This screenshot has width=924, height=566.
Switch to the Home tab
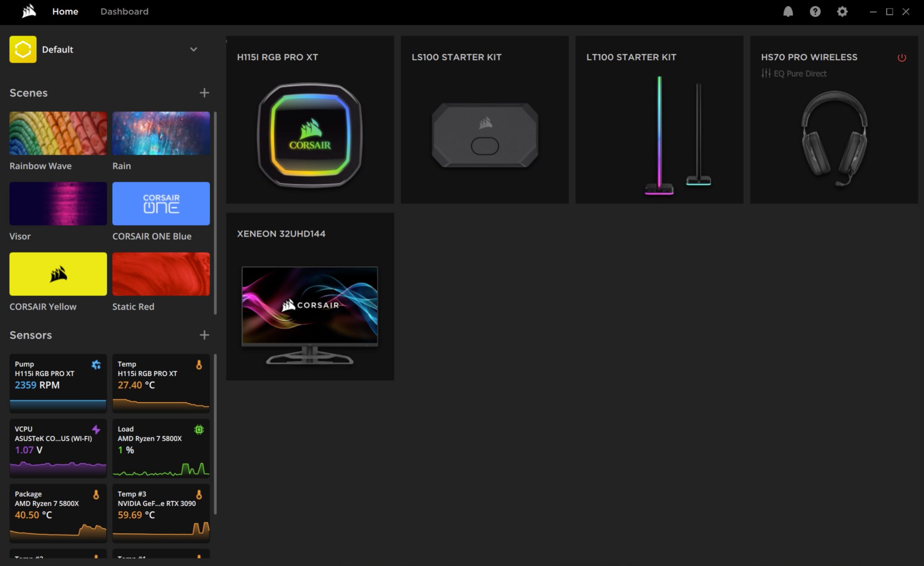point(65,12)
